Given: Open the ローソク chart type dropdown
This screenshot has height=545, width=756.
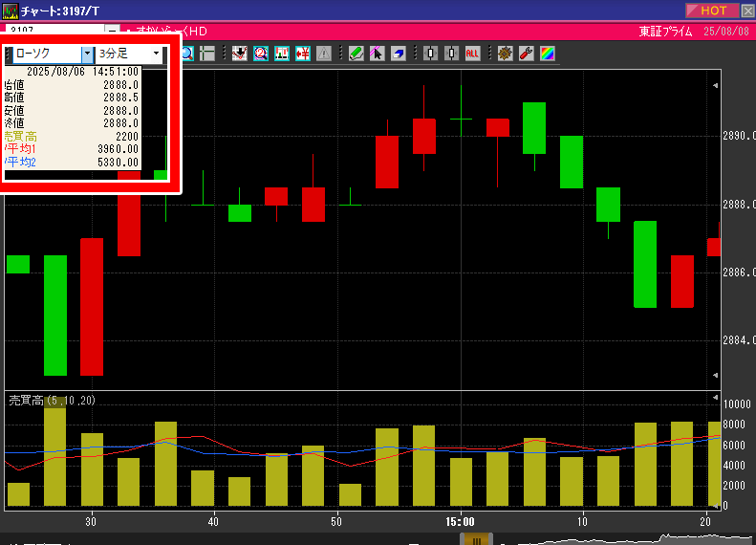Looking at the screenshot, I should (87, 54).
